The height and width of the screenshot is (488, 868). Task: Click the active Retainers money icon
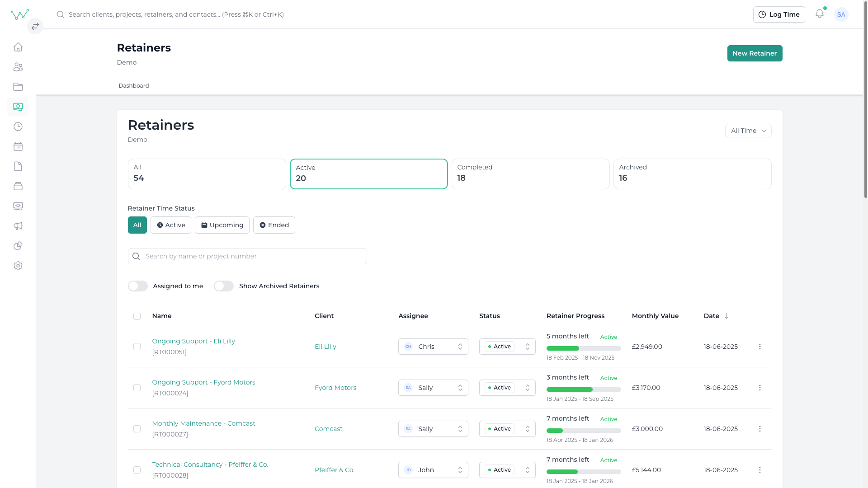pos(18,107)
